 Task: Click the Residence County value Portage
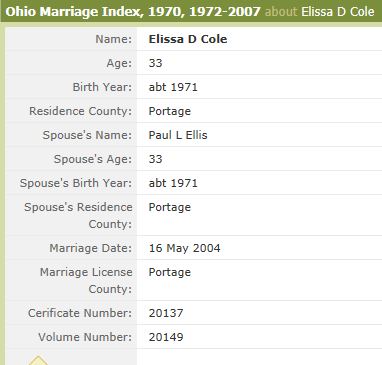tap(170, 111)
